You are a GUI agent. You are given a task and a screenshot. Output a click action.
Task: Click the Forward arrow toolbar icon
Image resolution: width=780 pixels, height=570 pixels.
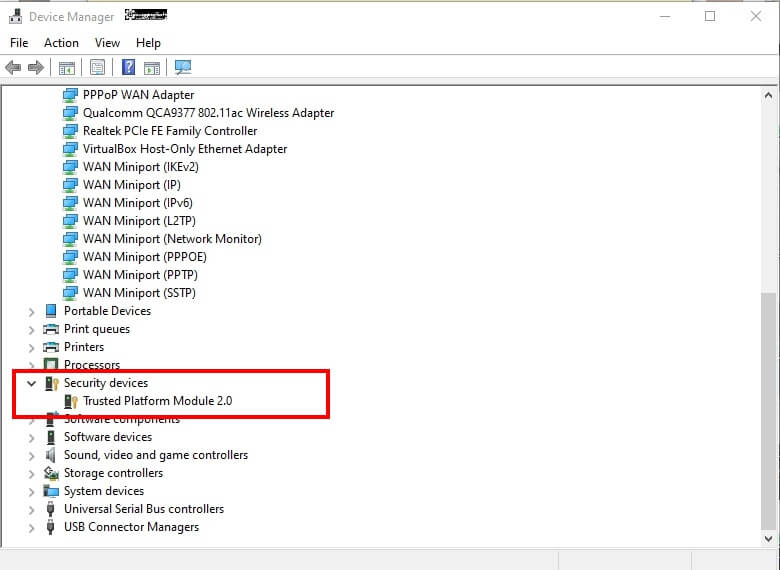[x=36, y=68]
